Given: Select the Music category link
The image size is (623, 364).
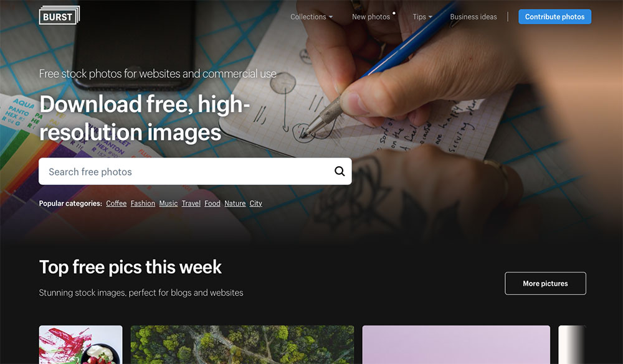Looking at the screenshot, I should point(168,203).
